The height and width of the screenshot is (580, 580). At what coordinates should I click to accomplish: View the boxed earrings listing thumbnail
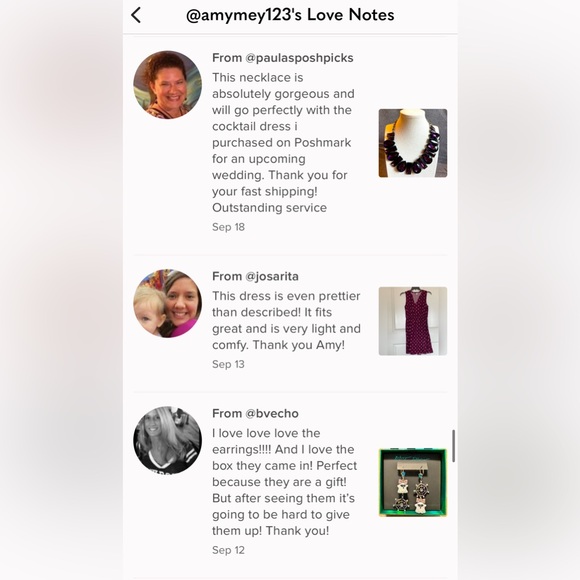pos(413,482)
